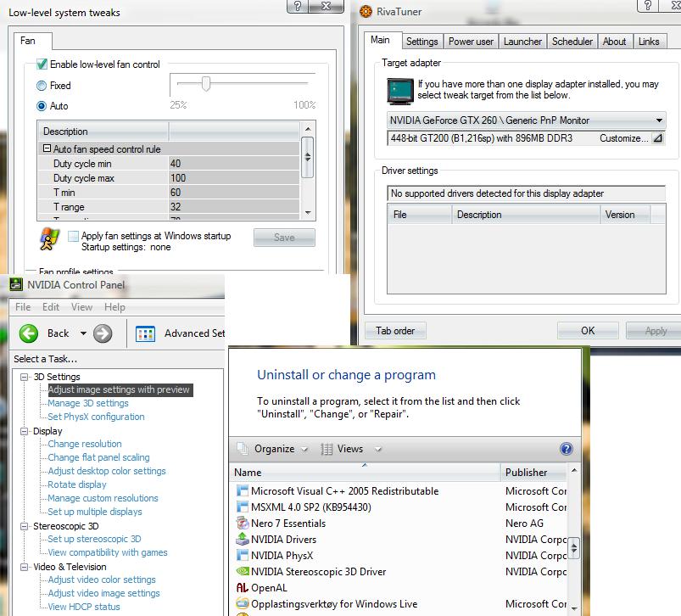Open the Back button history dropdown arrow
The image size is (681, 616).
[x=83, y=333]
